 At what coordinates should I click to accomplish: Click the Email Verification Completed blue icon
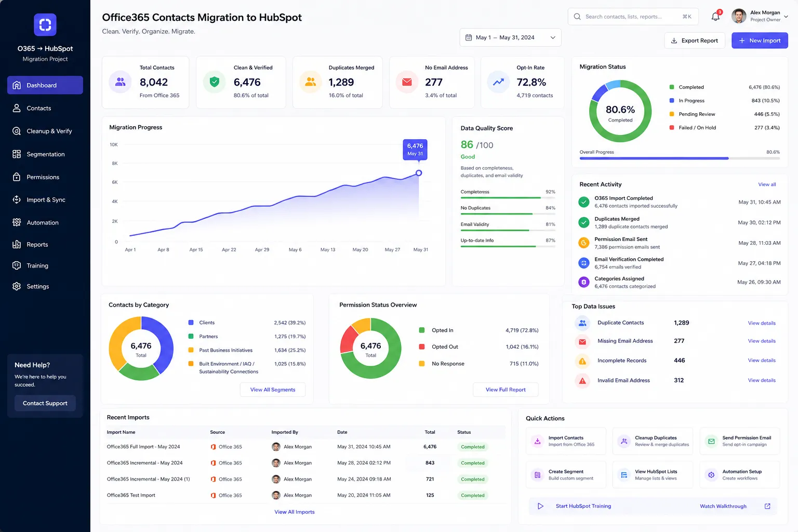584,263
